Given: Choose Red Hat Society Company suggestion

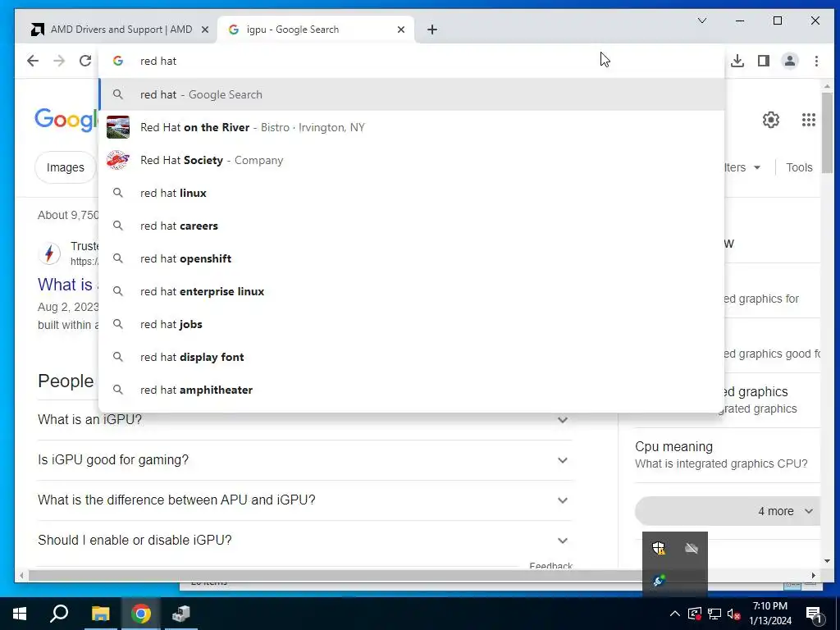Looking at the screenshot, I should coord(412,160).
